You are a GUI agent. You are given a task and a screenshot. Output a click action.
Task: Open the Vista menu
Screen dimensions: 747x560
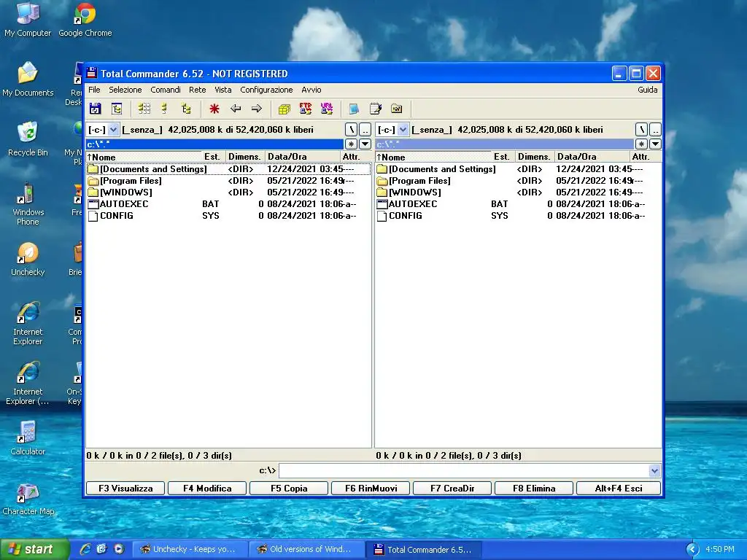coord(223,90)
